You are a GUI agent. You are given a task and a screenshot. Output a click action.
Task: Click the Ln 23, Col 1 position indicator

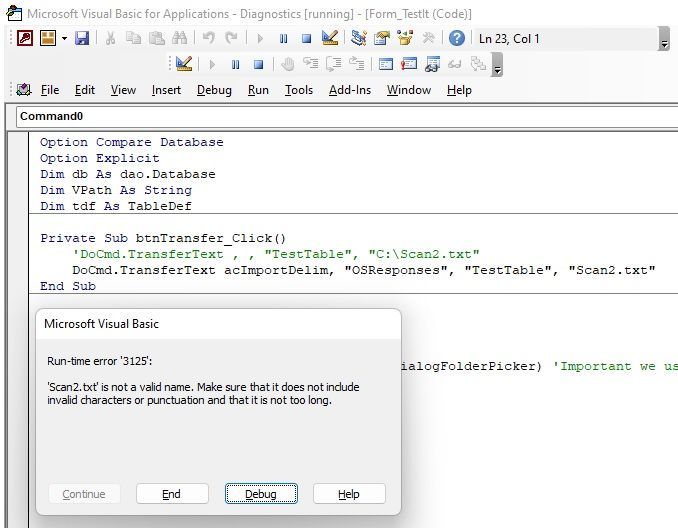pyautogui.click(x=509, y=38)
